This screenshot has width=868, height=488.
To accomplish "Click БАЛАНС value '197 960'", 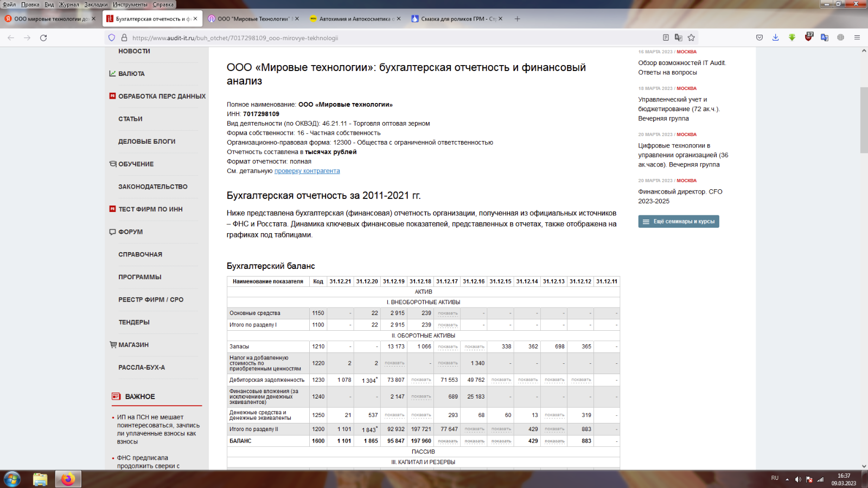I will 421,441.
